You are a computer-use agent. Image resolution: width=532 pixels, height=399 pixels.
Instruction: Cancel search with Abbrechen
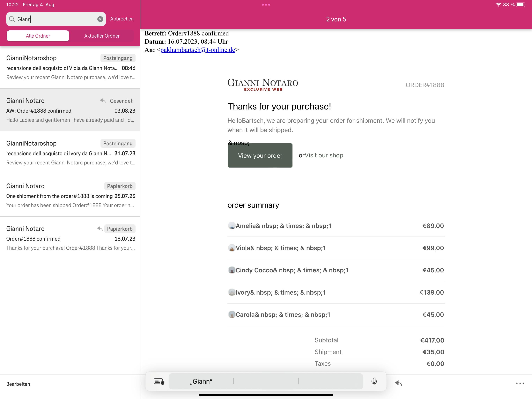(x=122, y=19)
